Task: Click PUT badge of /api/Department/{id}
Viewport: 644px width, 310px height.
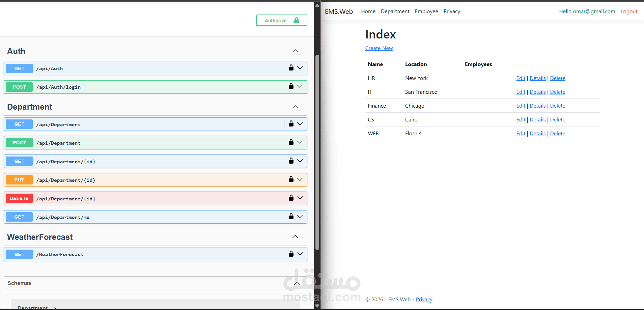Action: tap(19, 180)
